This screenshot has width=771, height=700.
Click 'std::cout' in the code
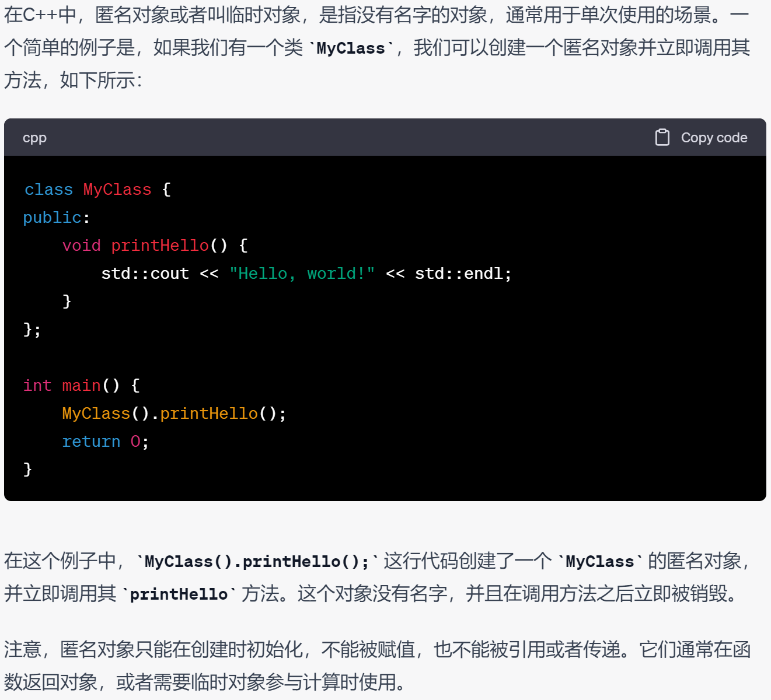point(145,274)
